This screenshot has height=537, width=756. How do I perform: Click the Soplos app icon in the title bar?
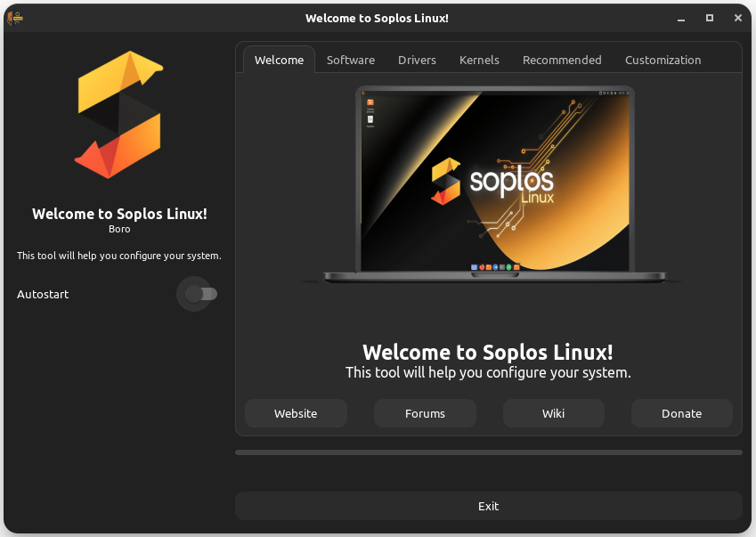click(x=13, y=17)
